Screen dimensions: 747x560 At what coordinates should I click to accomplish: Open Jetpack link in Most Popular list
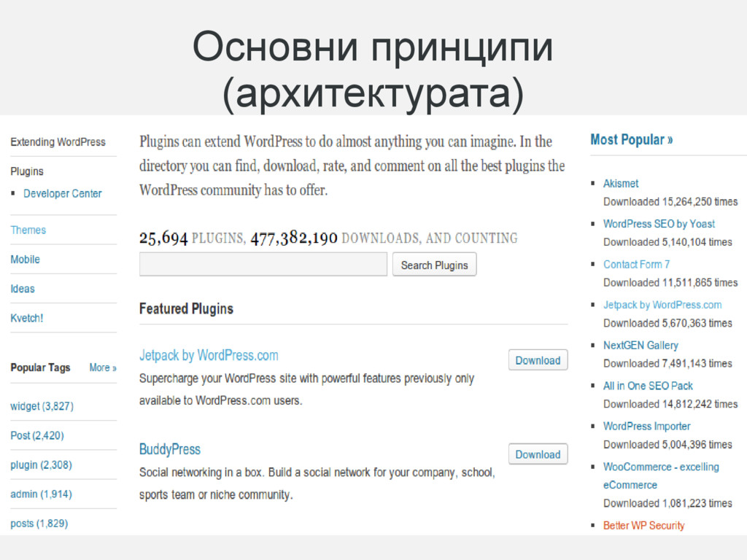(x=662, y=305)
